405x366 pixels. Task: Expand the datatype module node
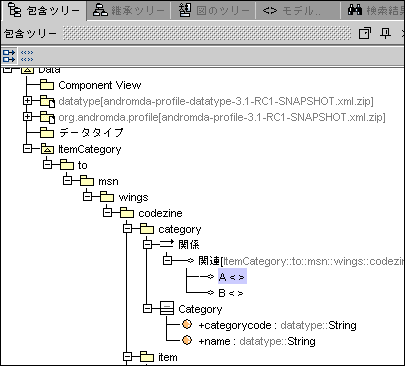tap(27, 100)
